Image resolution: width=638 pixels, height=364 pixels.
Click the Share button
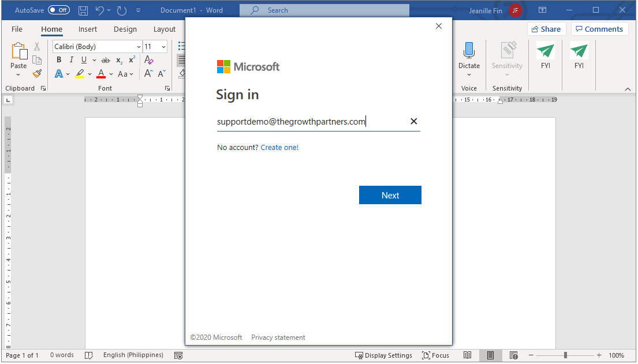(x=546, y=29)
